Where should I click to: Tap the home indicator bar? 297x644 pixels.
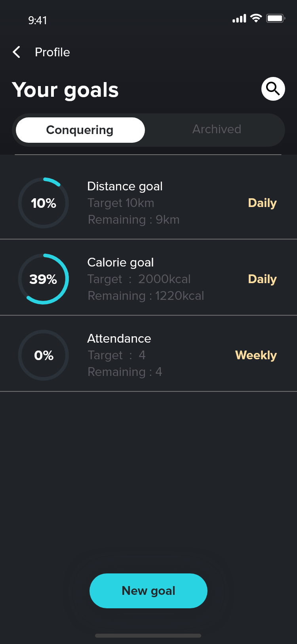[148, 636]
